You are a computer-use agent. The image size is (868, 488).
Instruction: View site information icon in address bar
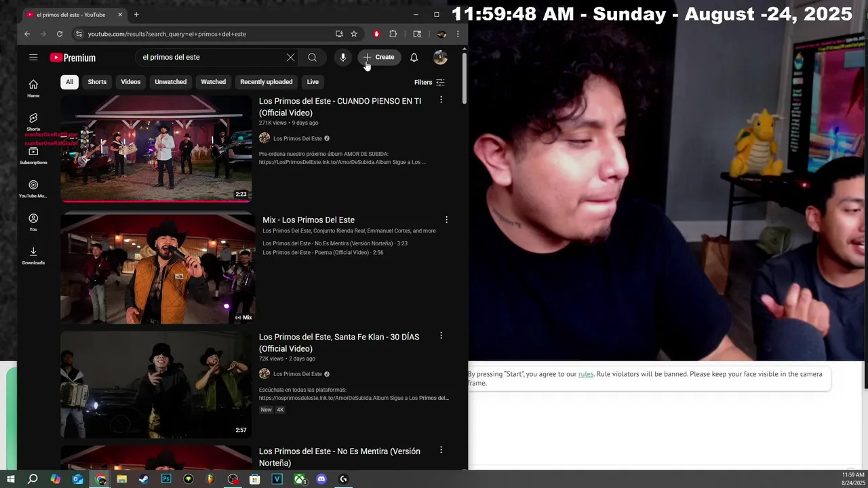pyautogui.click(x=79, y=34)
